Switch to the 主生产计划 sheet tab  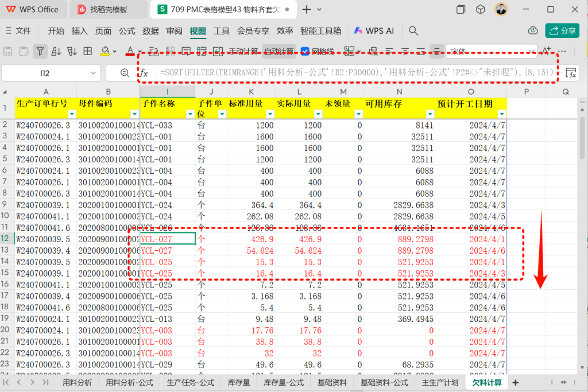click(x=440, y=383)
